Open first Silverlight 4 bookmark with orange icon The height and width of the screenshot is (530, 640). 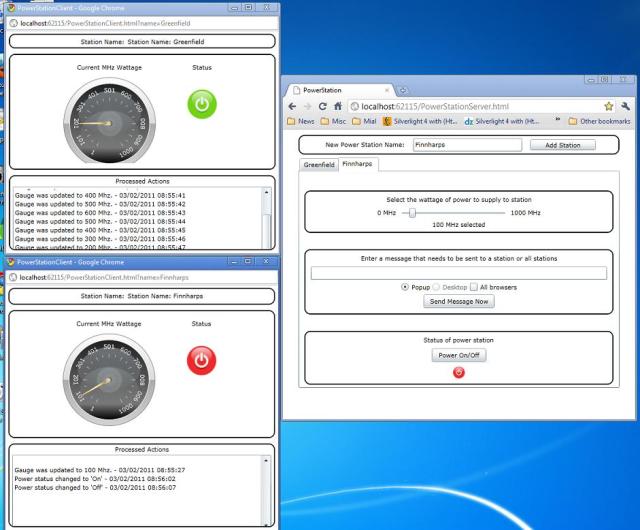[420, 121]
